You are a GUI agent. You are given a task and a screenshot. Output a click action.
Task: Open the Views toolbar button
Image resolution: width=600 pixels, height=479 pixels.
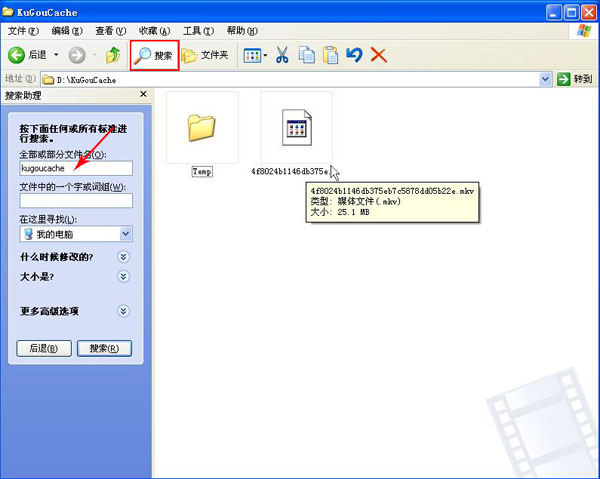tap(255, 55)
